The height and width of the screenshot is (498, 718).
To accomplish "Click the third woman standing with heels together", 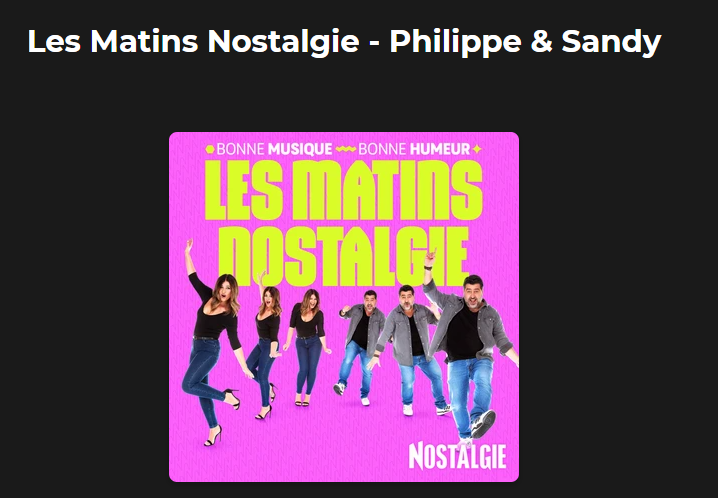I will pos(307,348).
